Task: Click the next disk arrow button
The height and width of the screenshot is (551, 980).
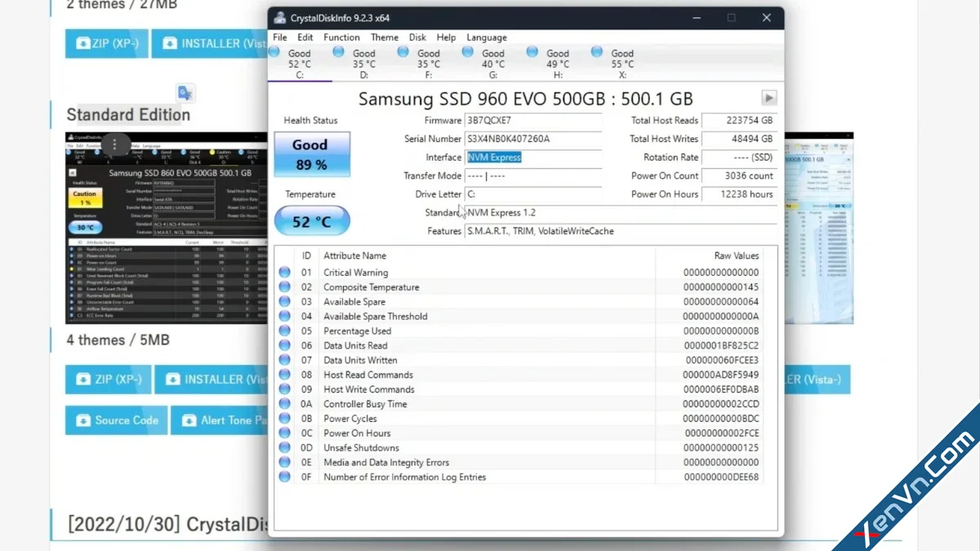Action: tap(768, 98)
